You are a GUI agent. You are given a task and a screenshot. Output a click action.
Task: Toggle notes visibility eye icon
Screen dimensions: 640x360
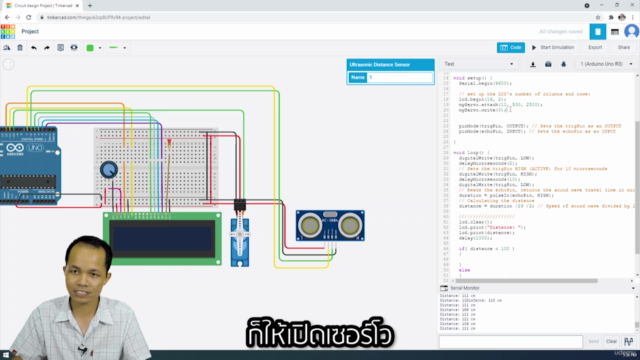click(x=74, y=48)
